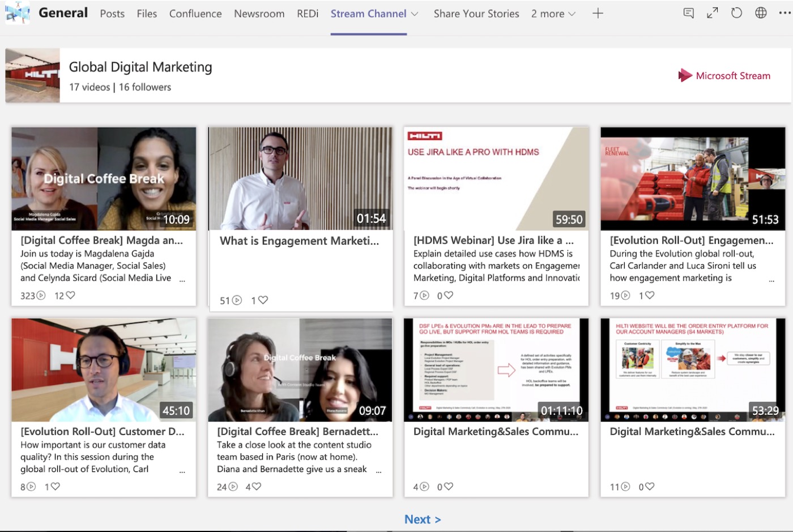Open the more options ellipsis menu
This screenshot has width=793, height=532.
[785, 13]
